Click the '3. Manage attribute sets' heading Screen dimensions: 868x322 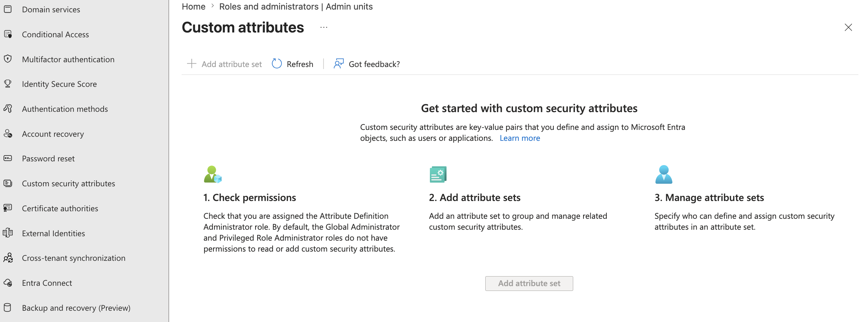point(709,198)
